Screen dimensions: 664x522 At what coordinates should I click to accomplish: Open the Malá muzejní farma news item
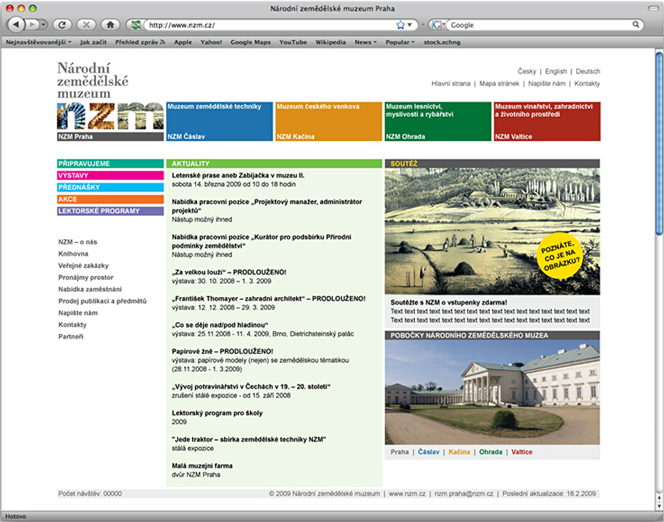tap(202, 466)
